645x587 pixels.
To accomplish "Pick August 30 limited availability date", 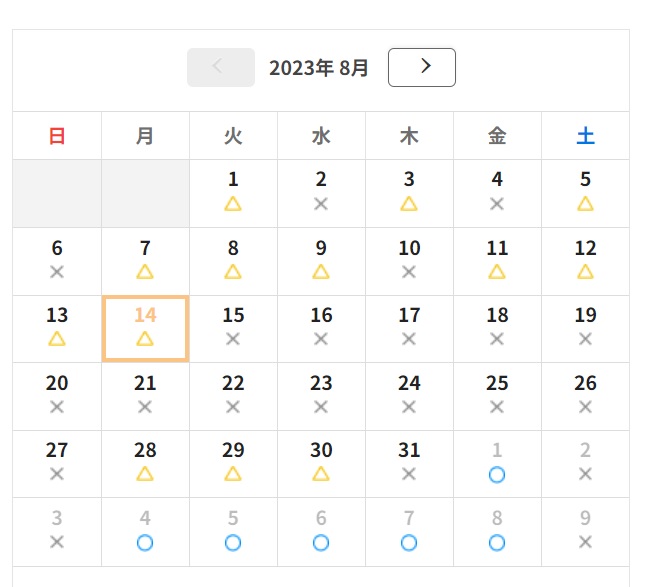I will click(321, 464).
